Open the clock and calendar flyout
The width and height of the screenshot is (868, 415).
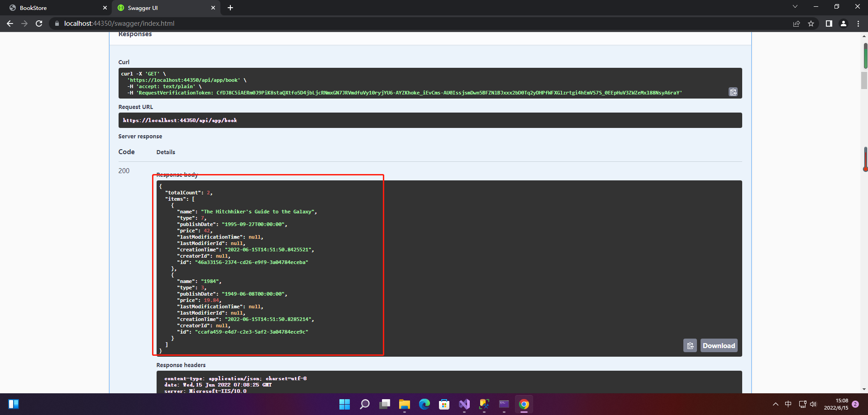tap(836, 404)
